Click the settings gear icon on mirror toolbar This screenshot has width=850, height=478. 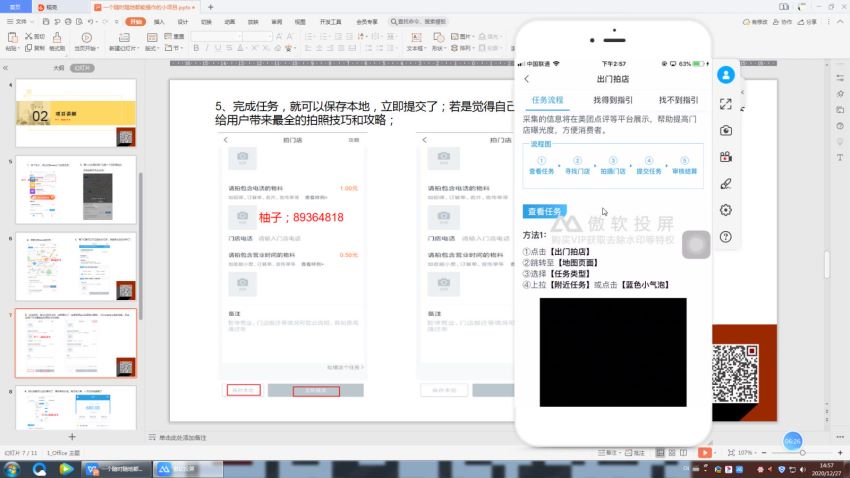coord(726,210)
